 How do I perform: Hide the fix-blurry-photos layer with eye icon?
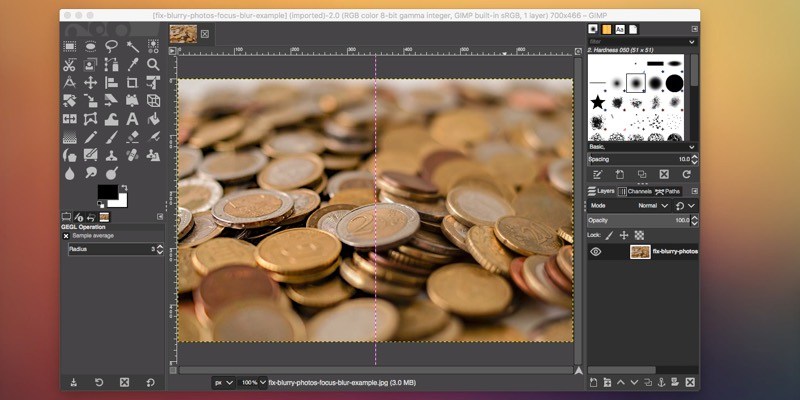pos(595,252)
